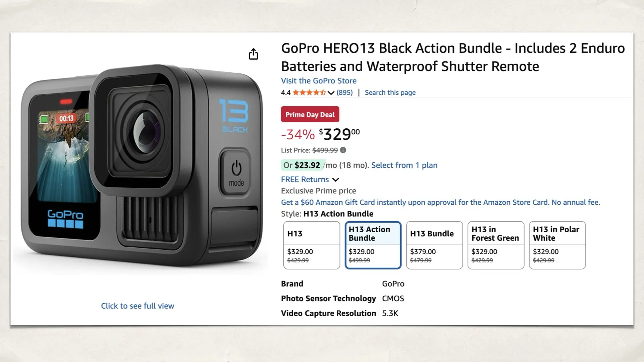The height and width of the screenshot is (362, 644).
Task: View the 895 customer ratings
Action: (344, 93)
